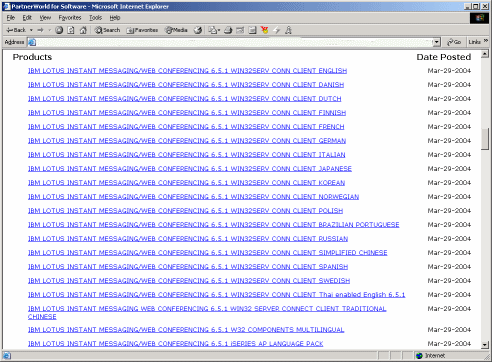
Task: Open the CONN CLIENT DANISH link
Action: coord(186,85)
